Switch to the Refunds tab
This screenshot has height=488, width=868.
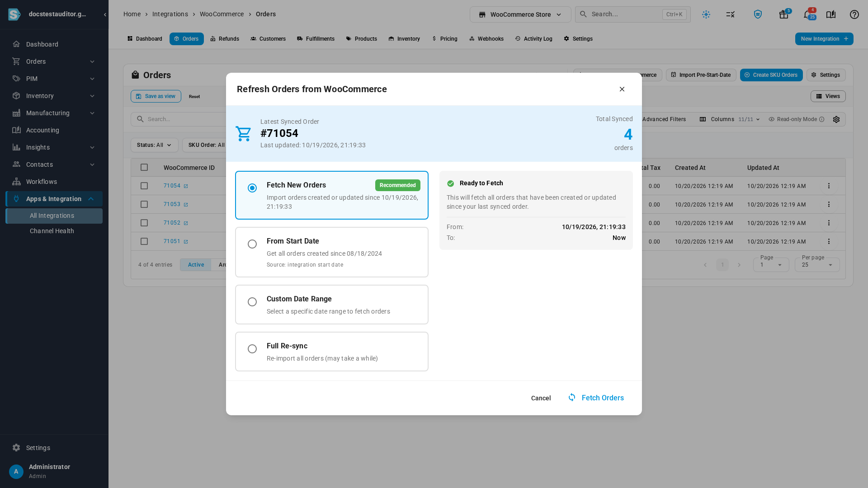click(225, 39)
